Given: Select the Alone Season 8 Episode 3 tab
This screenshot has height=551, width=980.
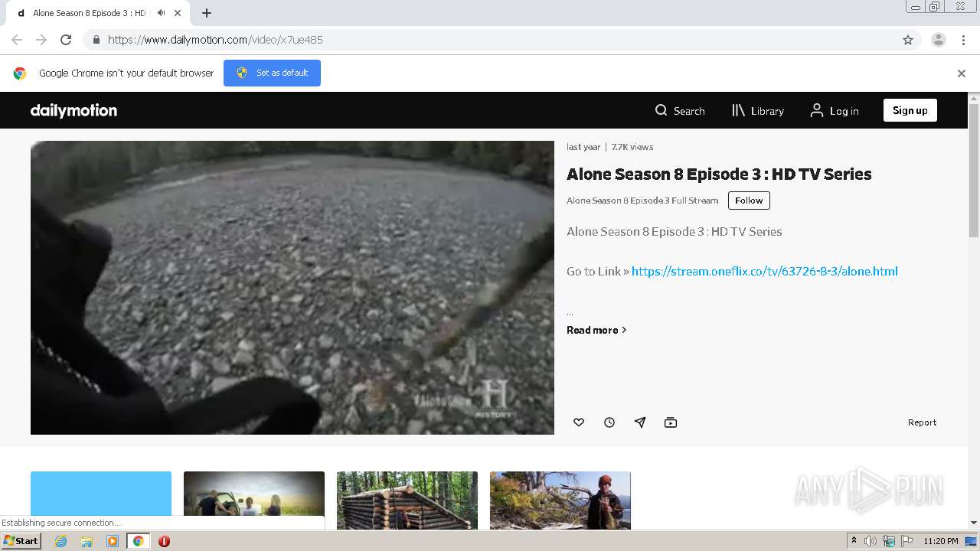Looking at the screenshot, I should pos(98,13).
